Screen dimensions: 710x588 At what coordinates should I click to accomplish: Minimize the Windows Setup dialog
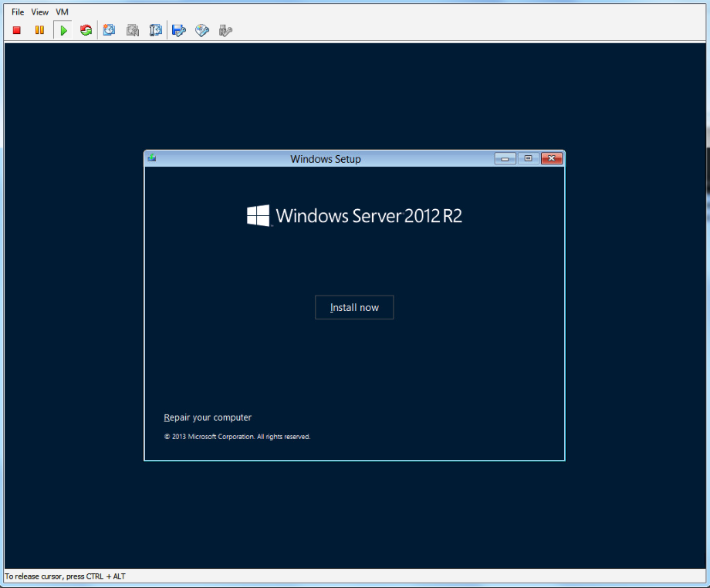coord(505,158)
